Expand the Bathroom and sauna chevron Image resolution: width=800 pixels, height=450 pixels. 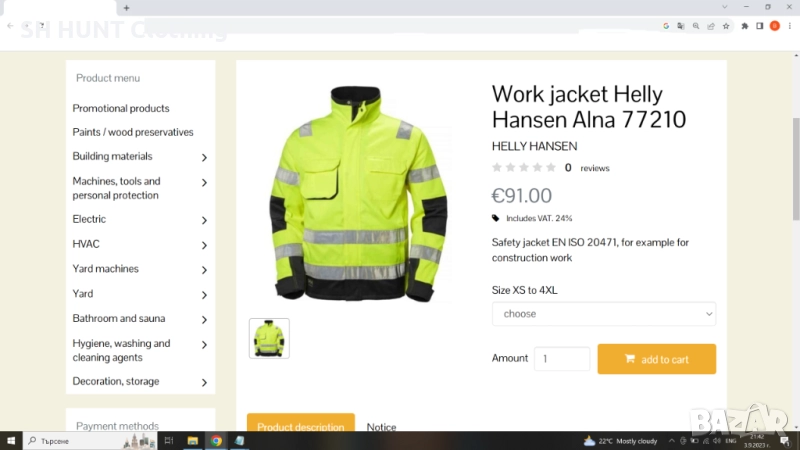tap(204, 320)
